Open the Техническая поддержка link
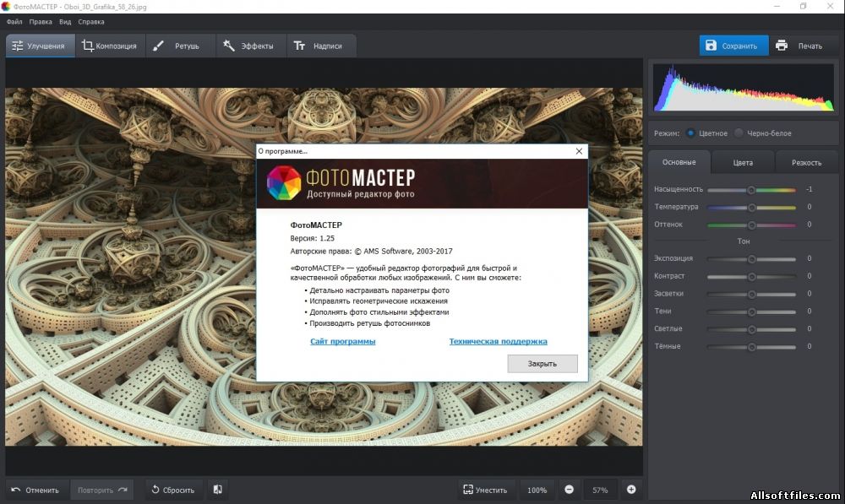 (x=498, y=341)
